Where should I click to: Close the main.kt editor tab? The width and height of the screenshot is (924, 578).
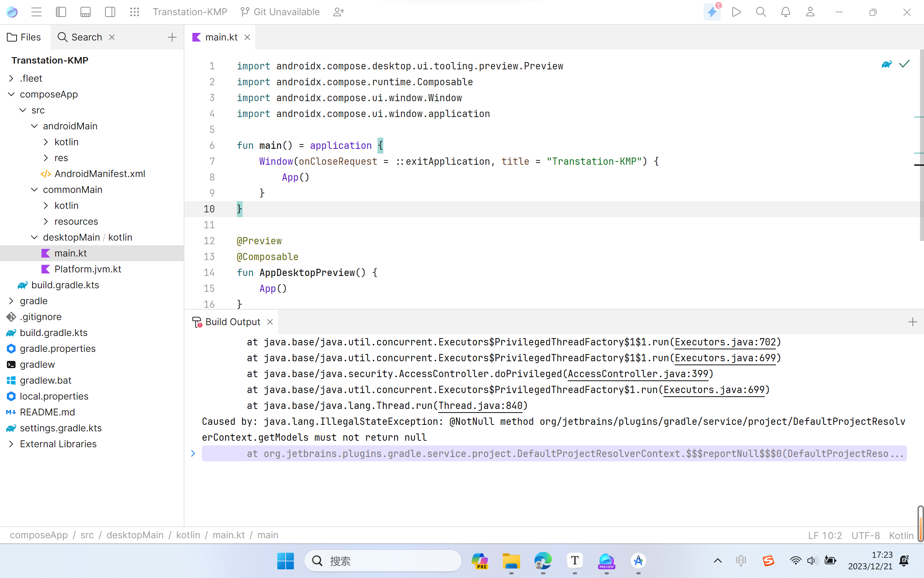247,37
